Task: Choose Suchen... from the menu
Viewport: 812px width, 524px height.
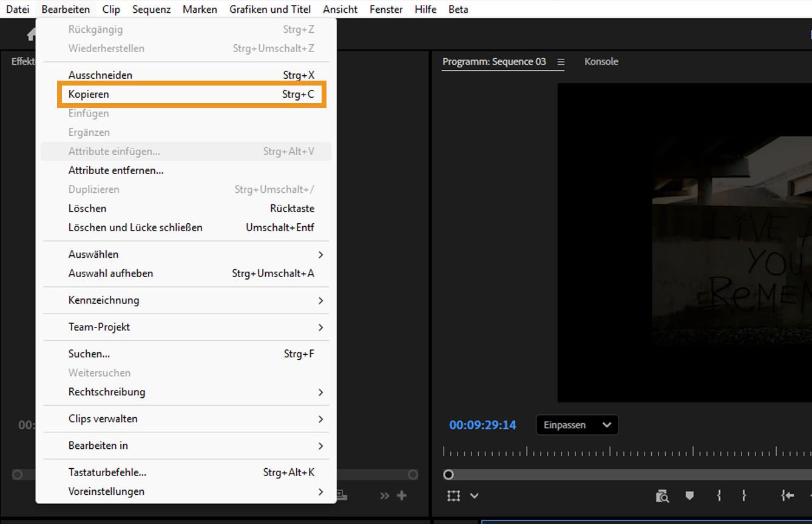Action: (x=186, y=354)
